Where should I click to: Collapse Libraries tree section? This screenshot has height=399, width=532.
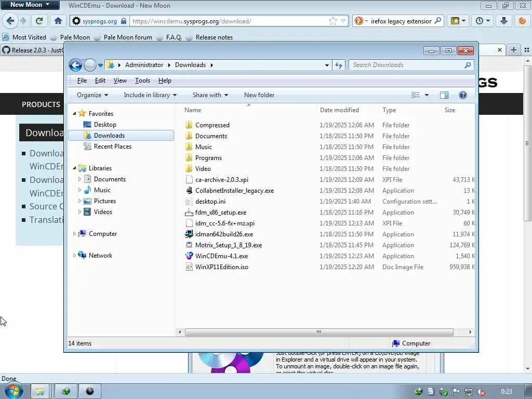click(x=75, y=168)
